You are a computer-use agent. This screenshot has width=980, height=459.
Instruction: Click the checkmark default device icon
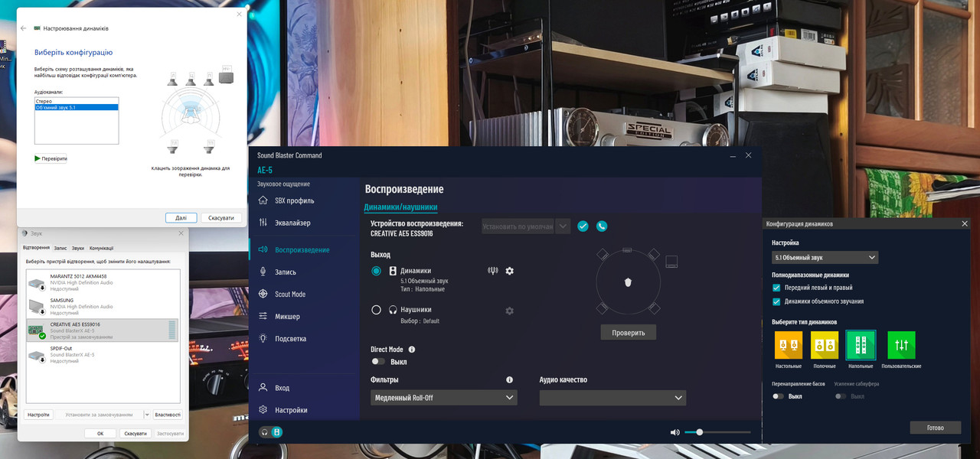(x=583, y=226)
